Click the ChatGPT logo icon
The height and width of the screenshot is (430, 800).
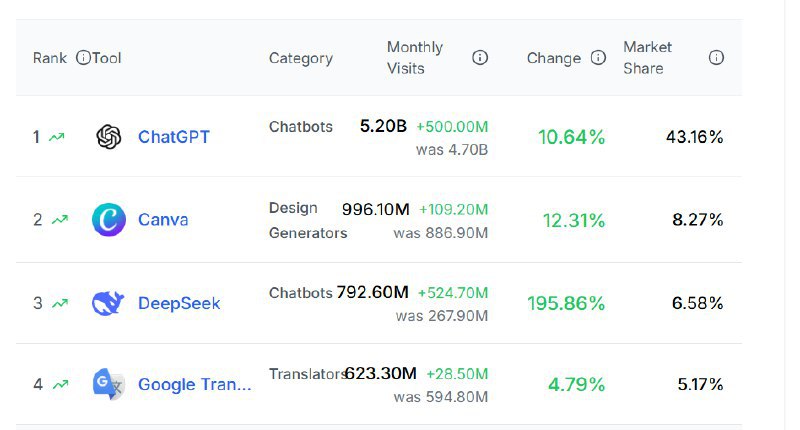point(109,137)
